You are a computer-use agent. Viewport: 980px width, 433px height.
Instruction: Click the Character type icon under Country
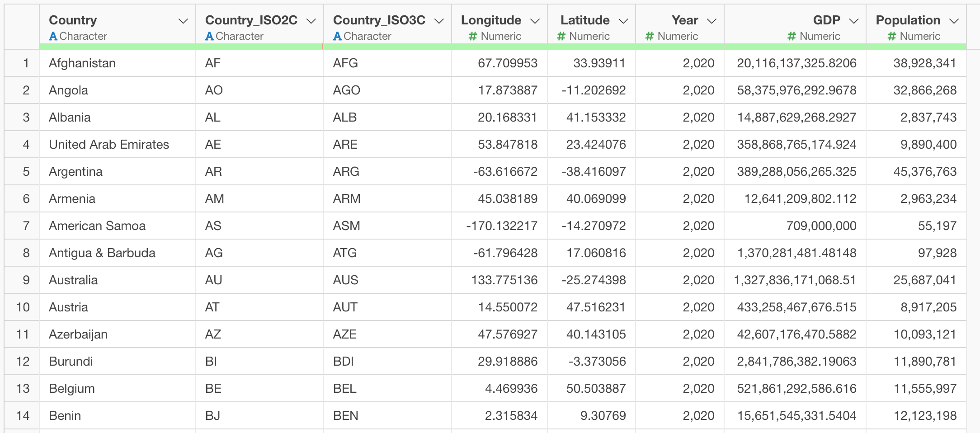[53, 36]
